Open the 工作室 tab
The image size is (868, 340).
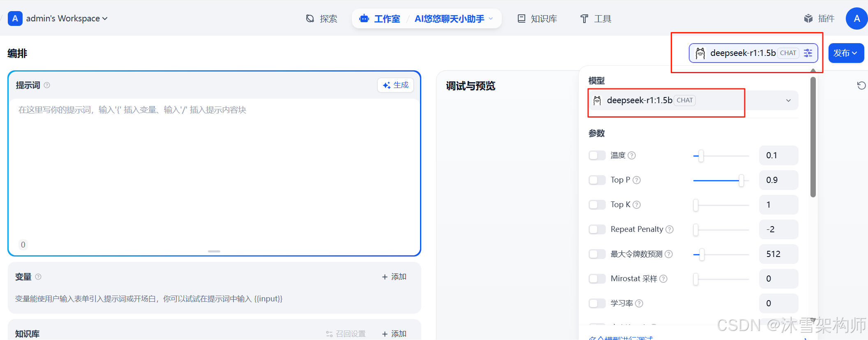click(x=379, y=19)
